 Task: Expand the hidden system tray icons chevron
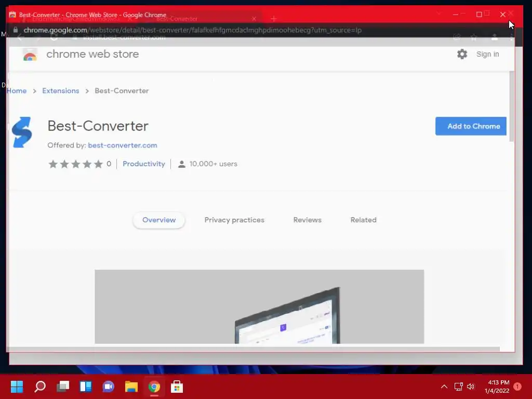coord(444,387)
